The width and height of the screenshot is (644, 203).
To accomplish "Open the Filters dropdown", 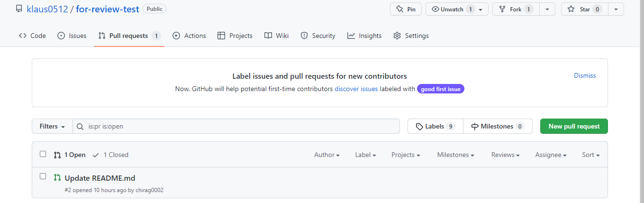I will [52, 126].
